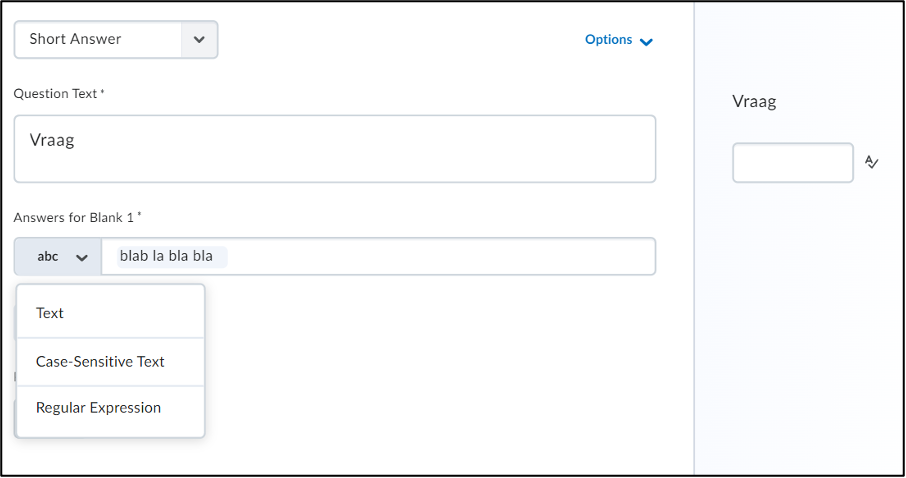The image size is (906, 478).
Task: Click the spell check icon beside preview blank
Action: coord(871,162)
